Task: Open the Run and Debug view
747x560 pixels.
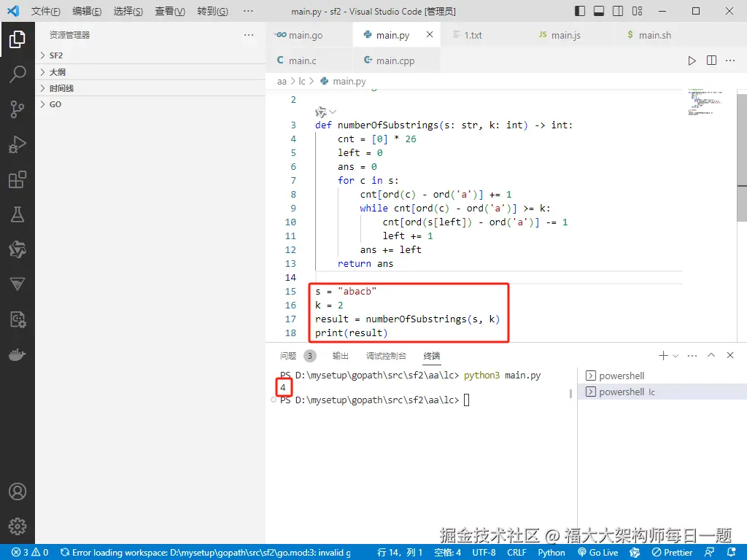Action: (x=18, y=144)
